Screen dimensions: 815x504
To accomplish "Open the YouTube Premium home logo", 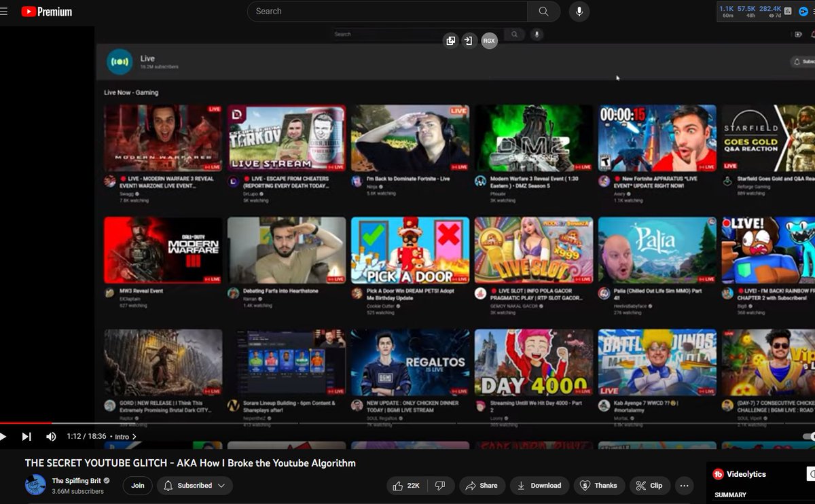I will click(46, 11).
